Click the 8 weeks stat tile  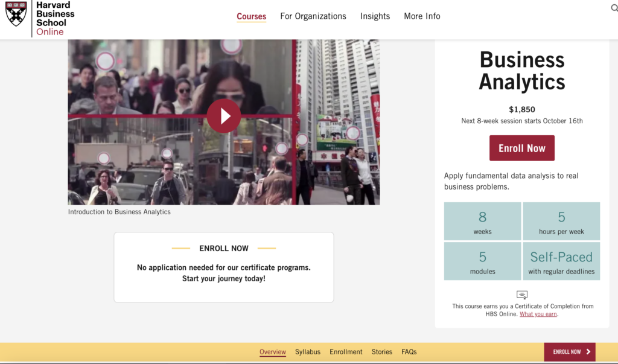point(482,221)
